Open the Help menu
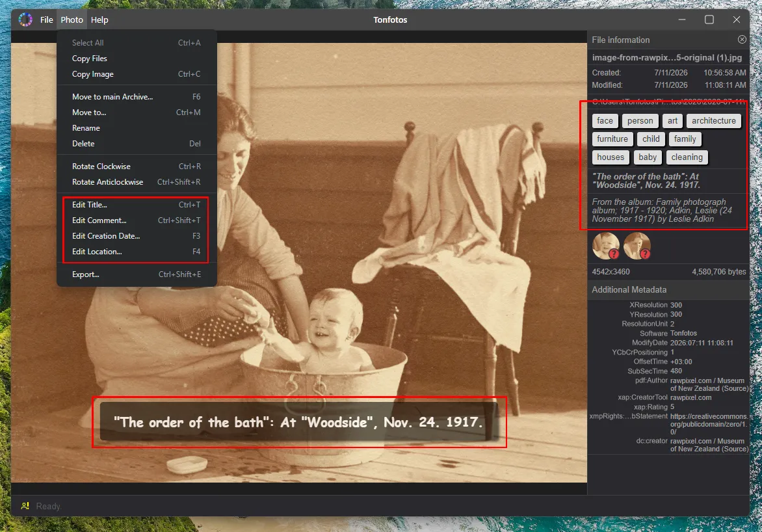Viewport: 762px width, 532px height. 99,20
